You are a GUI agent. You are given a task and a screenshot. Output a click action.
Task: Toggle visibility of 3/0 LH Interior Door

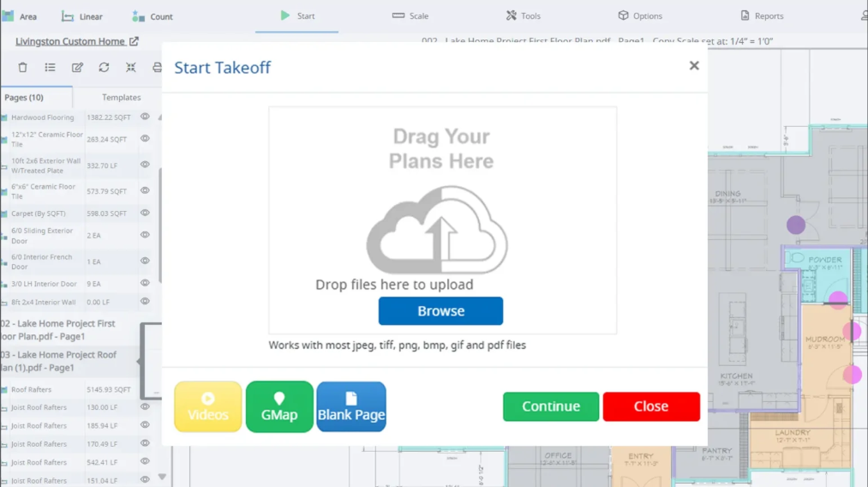[145, 283]
